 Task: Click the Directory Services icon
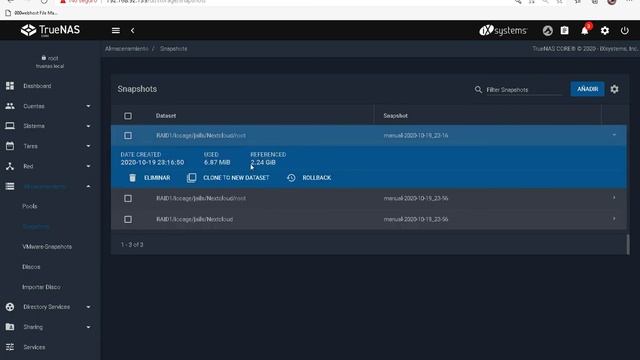click(x=10, y=307)
